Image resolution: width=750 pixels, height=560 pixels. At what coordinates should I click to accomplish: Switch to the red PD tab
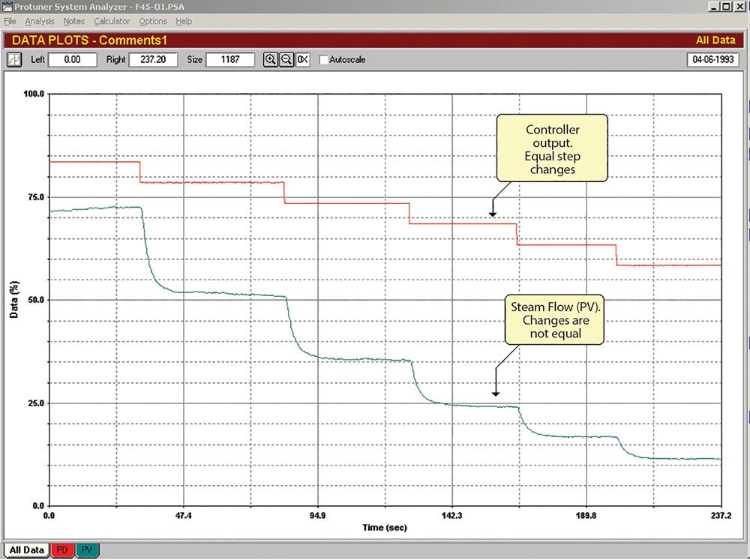(x=63, y=550)
